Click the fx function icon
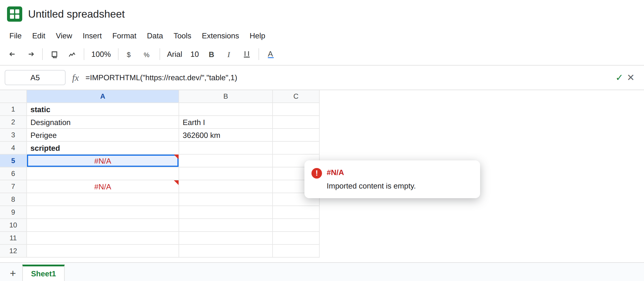644x281 pixels. point(76,78)
